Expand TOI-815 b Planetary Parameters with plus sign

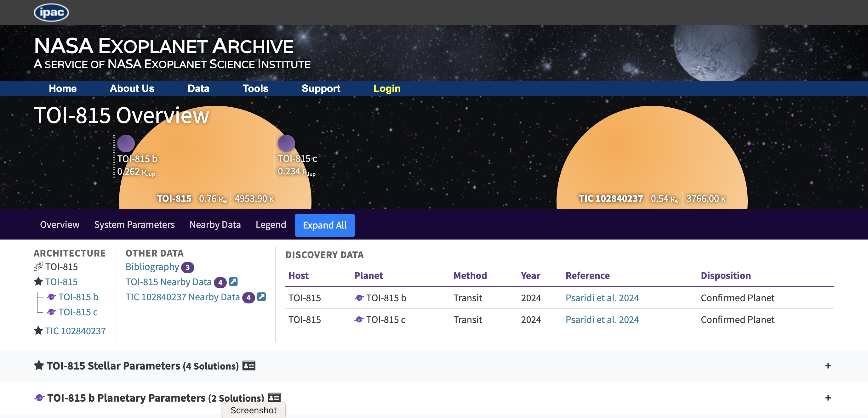coord(828,398)
